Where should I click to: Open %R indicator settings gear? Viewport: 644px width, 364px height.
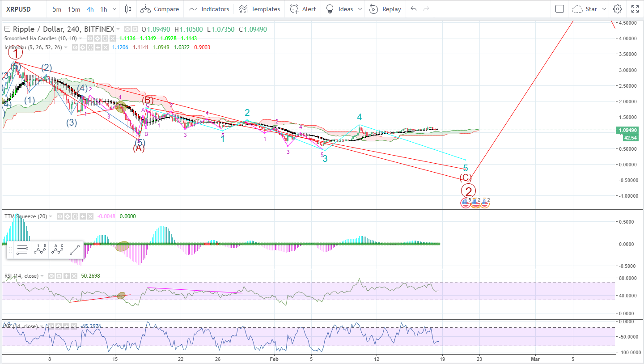pyautogui.click(x=59, y=326)
